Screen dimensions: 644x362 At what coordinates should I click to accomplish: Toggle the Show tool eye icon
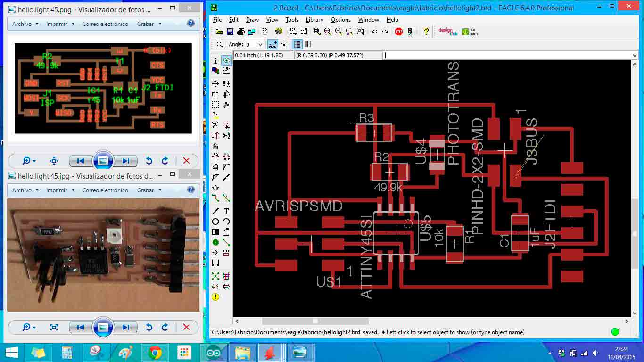pyautogui.click(x=226, y=60)
